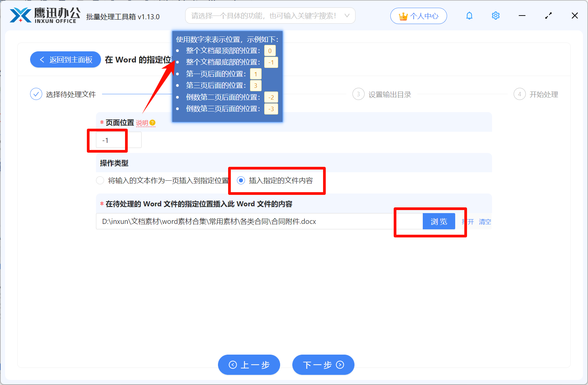588x385 pixels.
Task: Open the notification bell
Action: coord(469,16)
